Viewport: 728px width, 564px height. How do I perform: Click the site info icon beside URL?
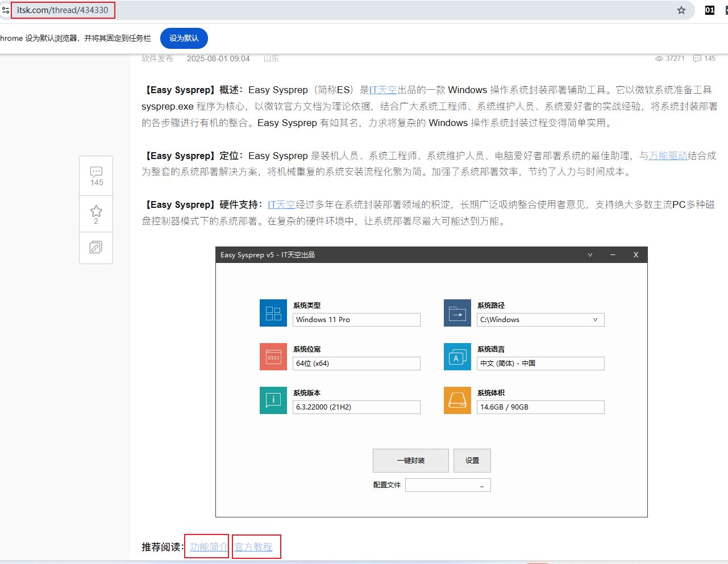(6, 10)
